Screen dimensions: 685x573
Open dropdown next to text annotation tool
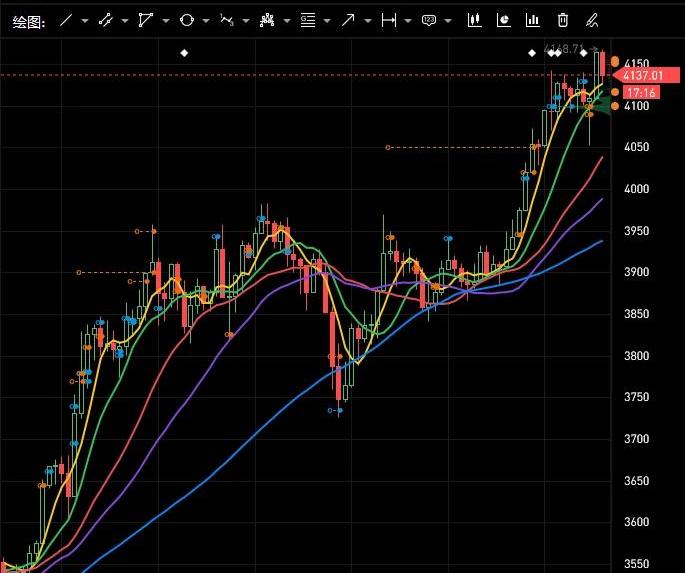[448, 20]
